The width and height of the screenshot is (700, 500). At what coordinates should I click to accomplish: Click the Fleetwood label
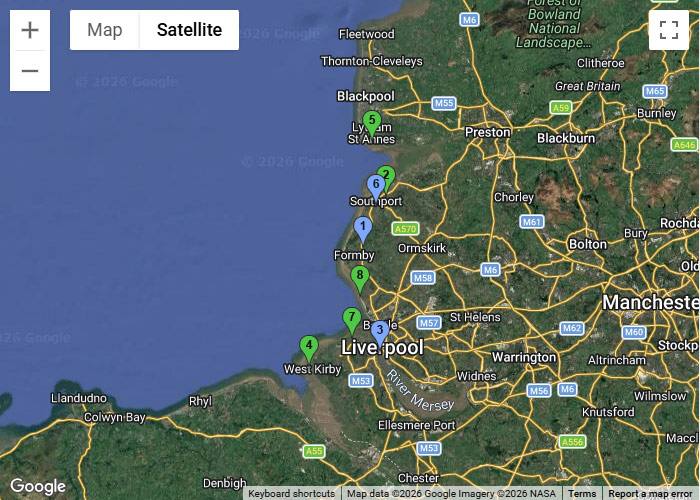pos(367,34)
